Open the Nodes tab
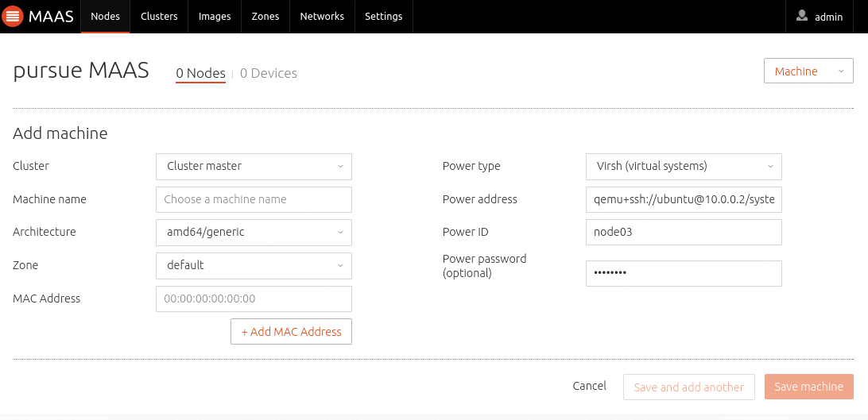The height and width of the screenshot is (420, 868). tap(105, 16)
